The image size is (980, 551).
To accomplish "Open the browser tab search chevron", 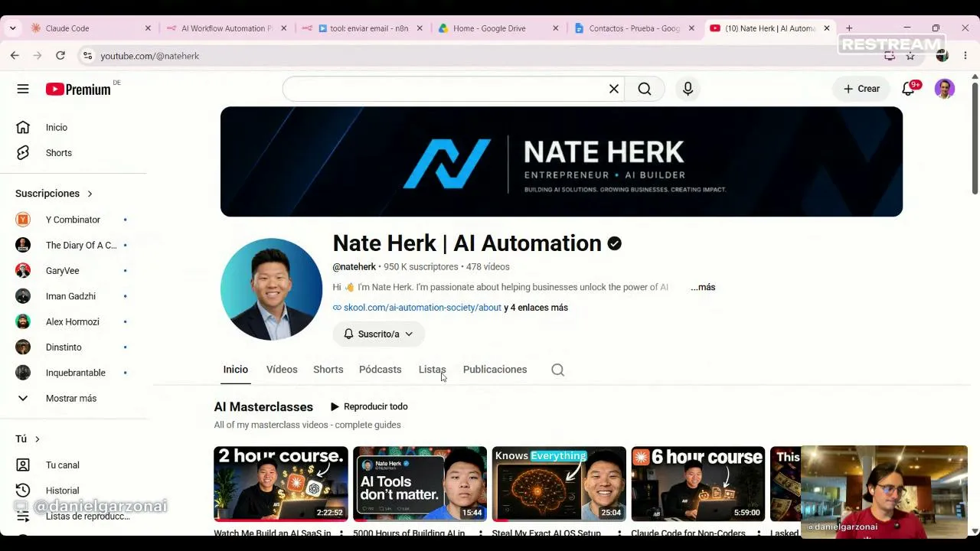I will click(12, 28).
